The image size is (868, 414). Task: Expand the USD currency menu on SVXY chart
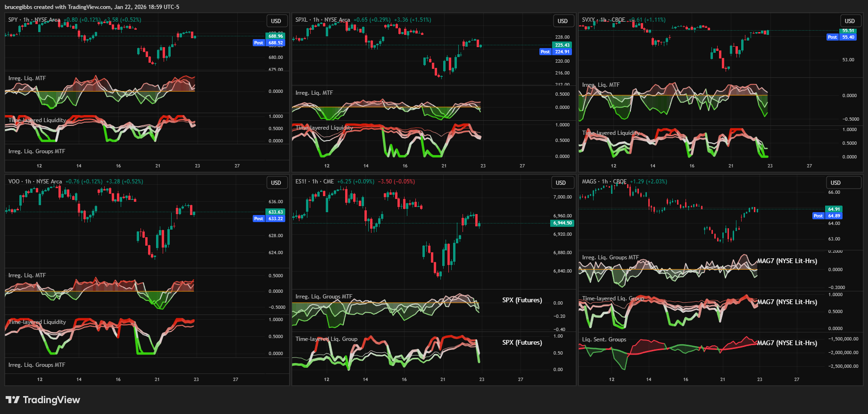850,21
